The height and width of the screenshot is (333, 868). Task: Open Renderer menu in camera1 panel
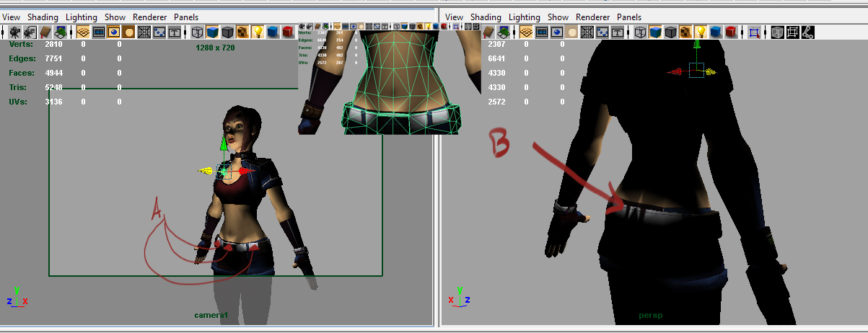coord(149,17)
